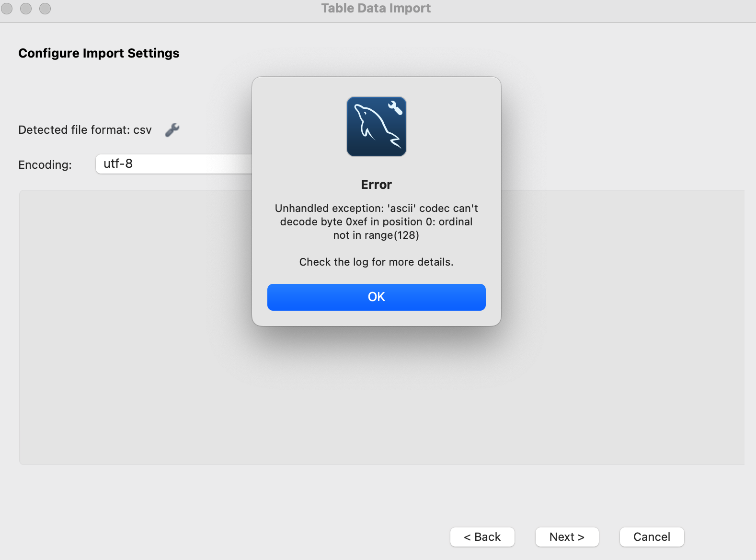The image size is (756, 560).
Task: Click the 'Encoding:' label
Action: click(45, 165)
